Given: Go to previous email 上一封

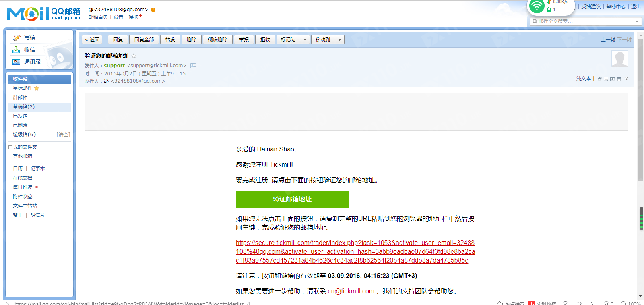Looking at the screenshot, I should tap(608, 40).
